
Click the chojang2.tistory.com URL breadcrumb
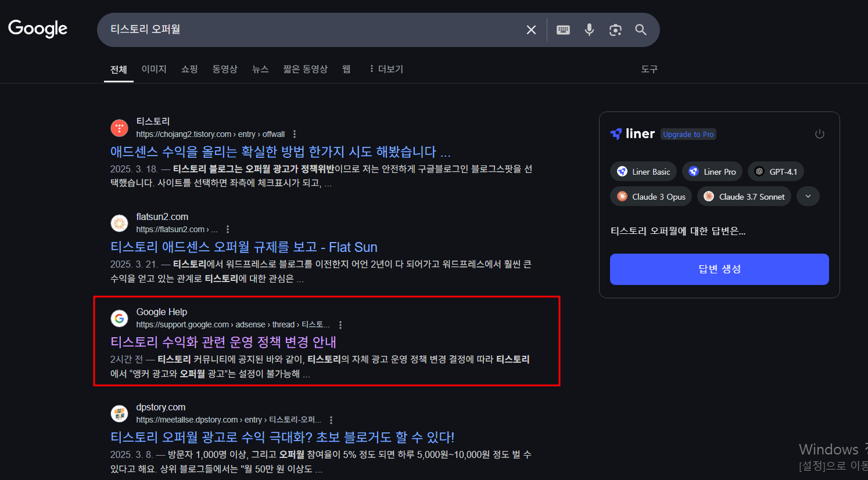210,134
